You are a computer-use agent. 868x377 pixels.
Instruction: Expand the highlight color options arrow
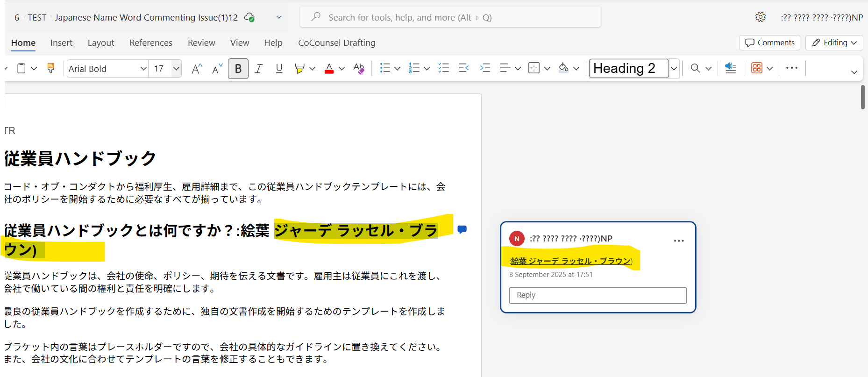[313, 69]
